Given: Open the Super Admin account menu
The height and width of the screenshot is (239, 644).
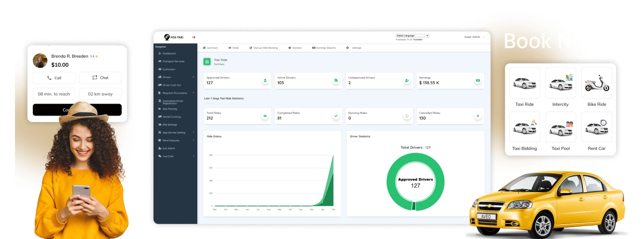Looking at the screenshot, I should click(x=474, y=37).
